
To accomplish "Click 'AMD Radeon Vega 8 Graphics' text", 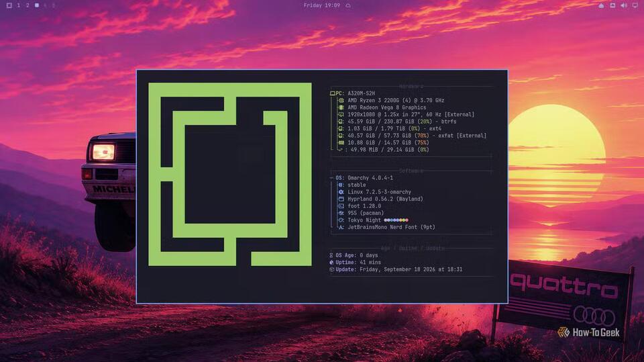I will 387,107.
